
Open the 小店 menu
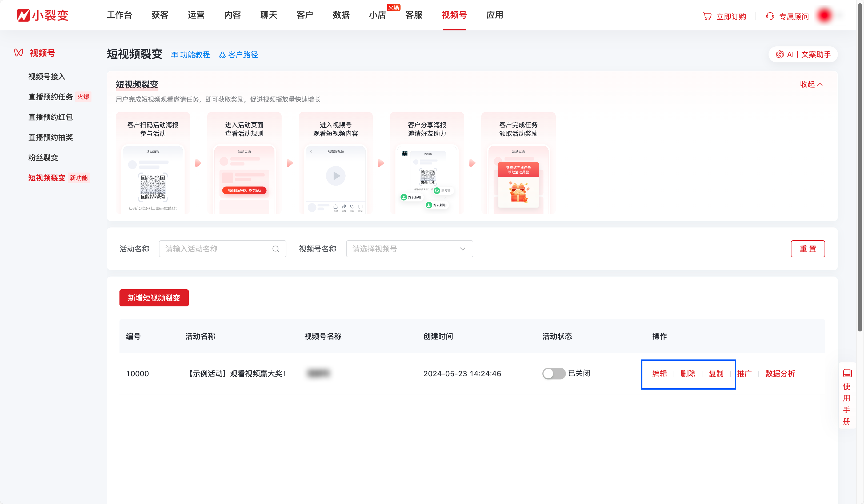[x=378, y=15]
